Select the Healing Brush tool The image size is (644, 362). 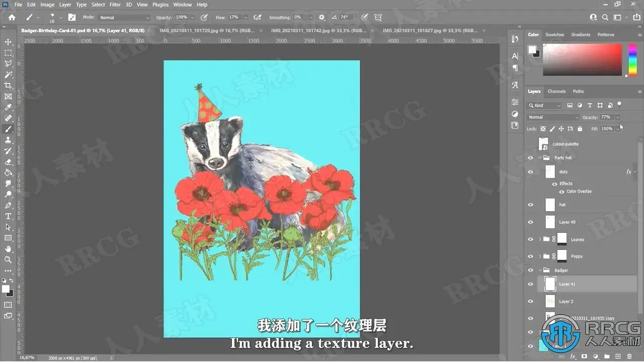(x=8, y=118)
